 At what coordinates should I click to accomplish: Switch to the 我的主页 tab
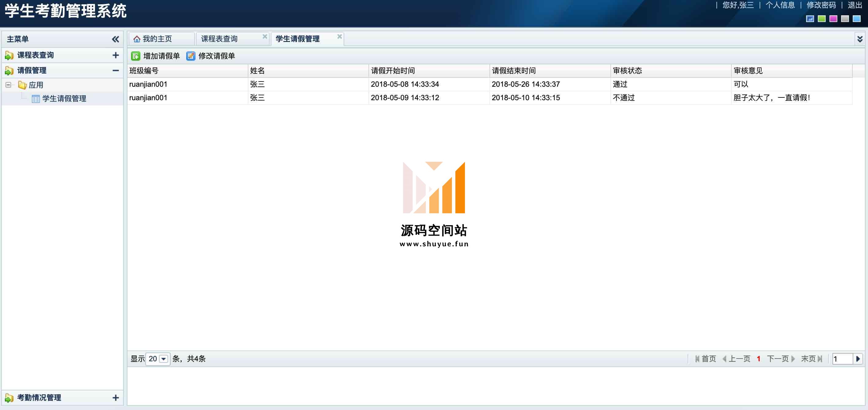pyautogui.click(x=161, y=39)
